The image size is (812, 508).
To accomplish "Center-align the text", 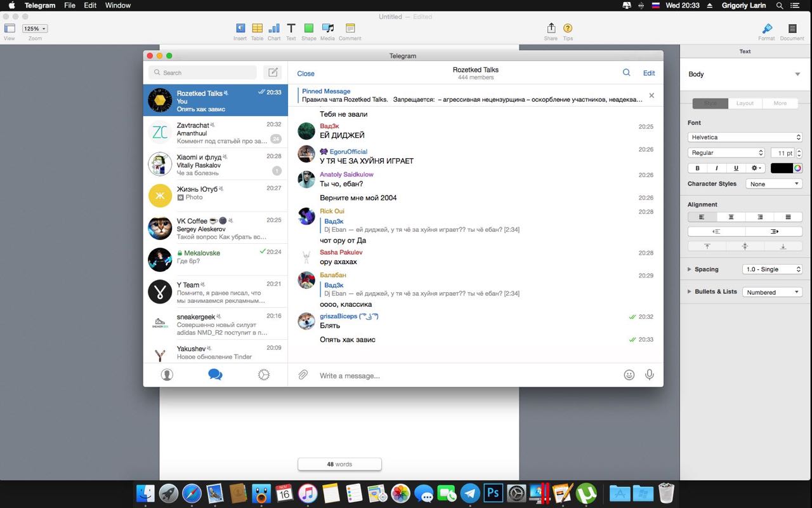I will (731, 217).
